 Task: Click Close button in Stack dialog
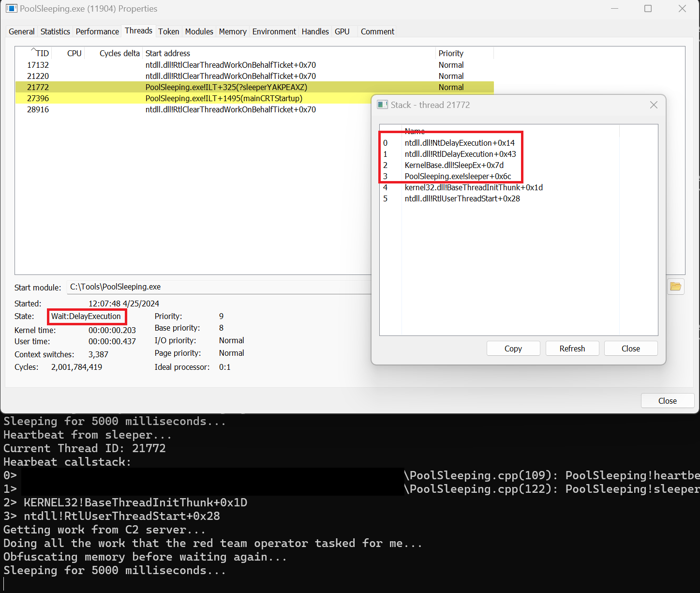coord(630,349)
